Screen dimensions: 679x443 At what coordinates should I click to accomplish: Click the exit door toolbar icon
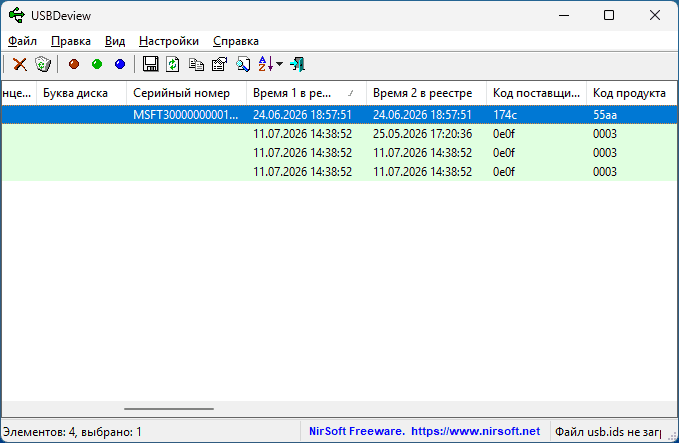click(x=298, y=65)
